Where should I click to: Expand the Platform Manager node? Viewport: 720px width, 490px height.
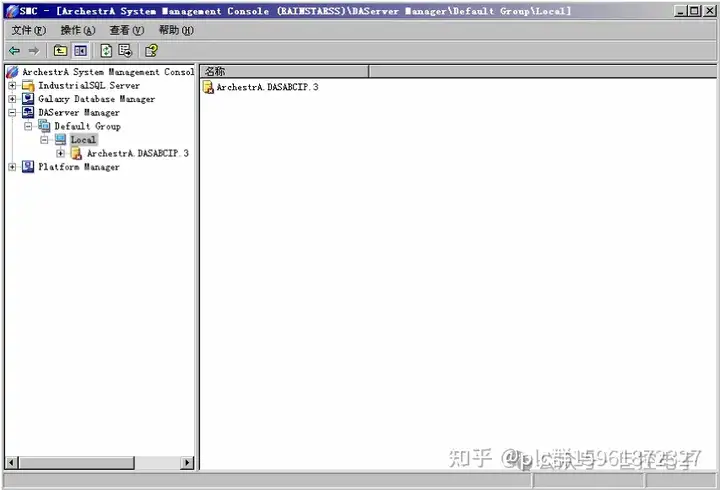12,167
